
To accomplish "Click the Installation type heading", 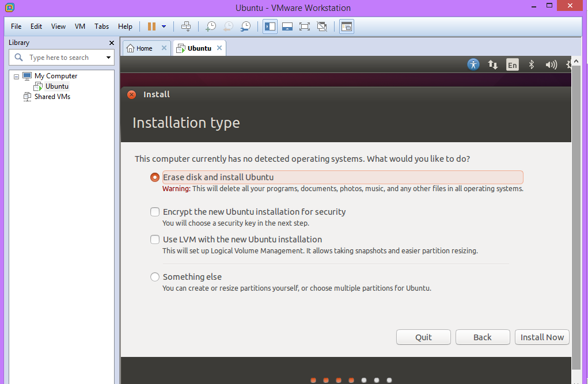I will point(186,123).
